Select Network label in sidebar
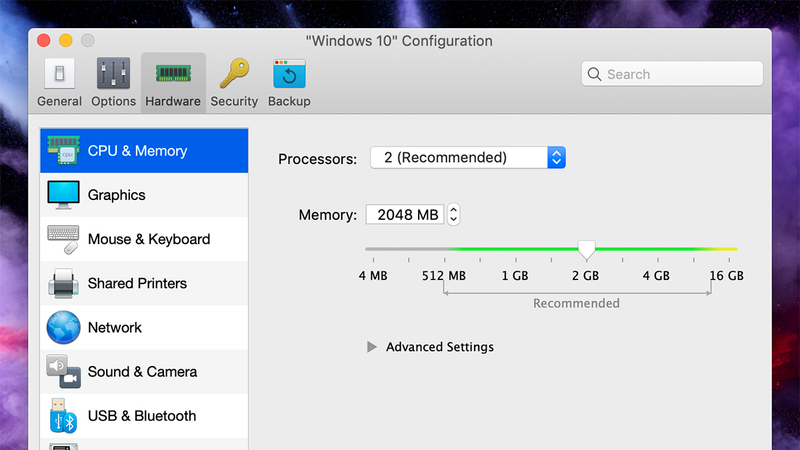 114,328
